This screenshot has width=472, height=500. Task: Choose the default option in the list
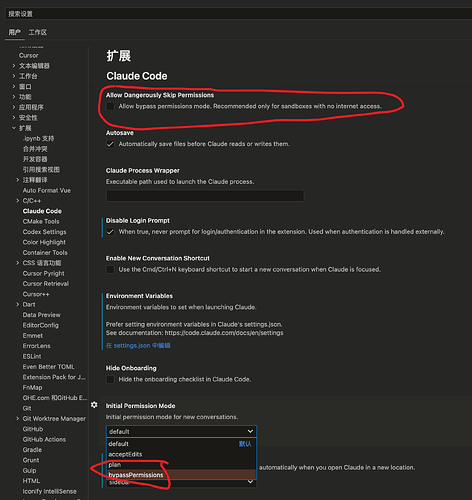click(181, 444)
